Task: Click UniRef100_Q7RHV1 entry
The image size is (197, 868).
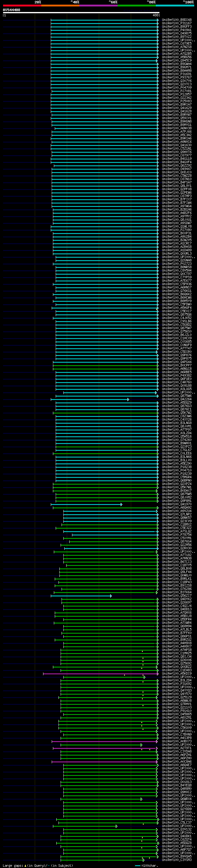Action: tap(176, 704)
